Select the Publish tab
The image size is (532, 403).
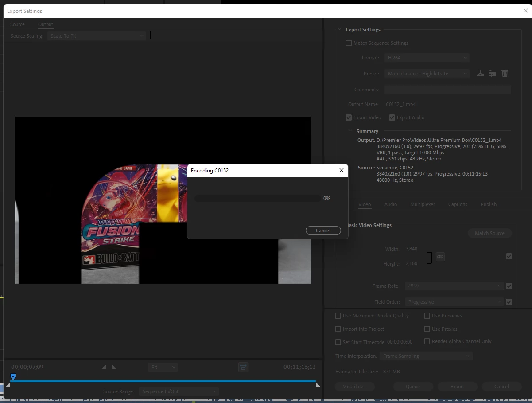pyautogui.click(x=489, y=204)
